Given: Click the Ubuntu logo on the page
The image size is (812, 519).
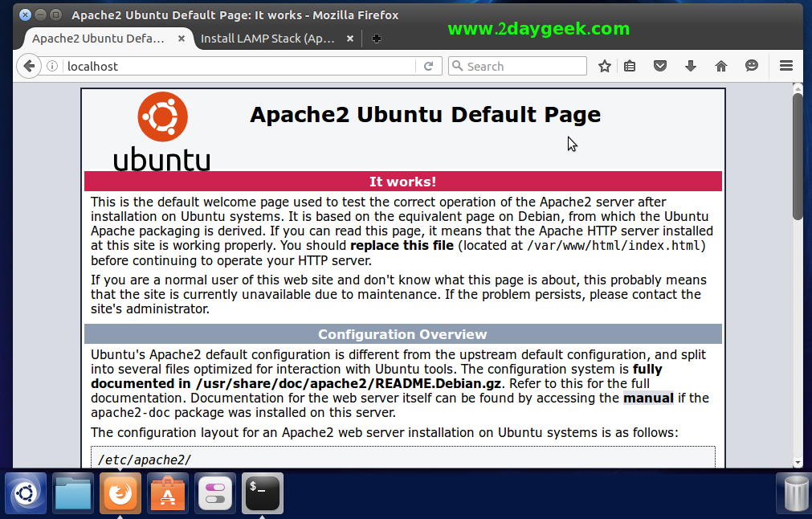Looking at the screenshot, I should (x=162, y=132).
